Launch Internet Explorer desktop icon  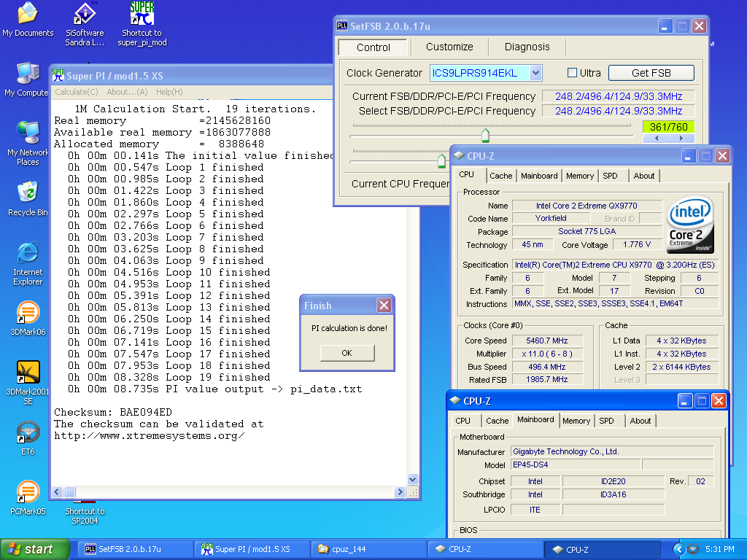(x=28, y=262)
